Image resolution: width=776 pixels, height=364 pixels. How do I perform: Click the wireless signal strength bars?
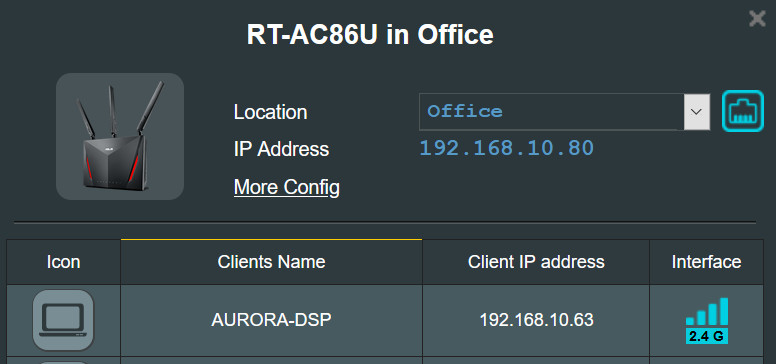(707, 312)
